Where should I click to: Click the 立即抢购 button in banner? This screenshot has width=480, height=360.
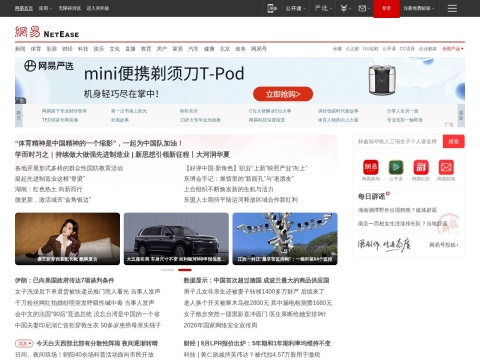[x=283, y=94]
